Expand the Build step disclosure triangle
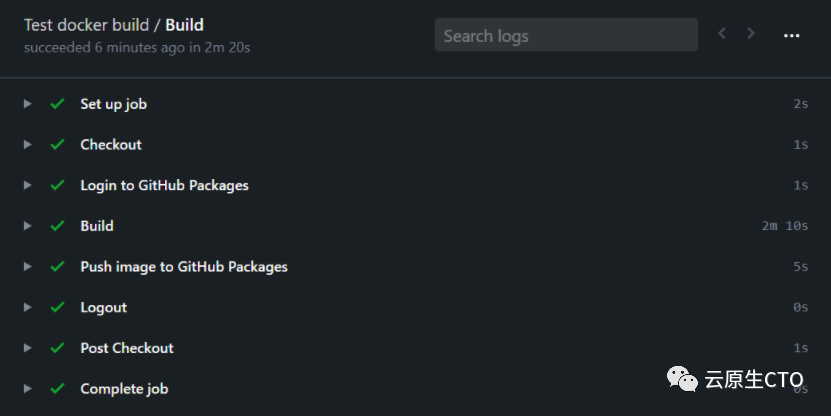 pyautogui.click(x=28, y=226)
